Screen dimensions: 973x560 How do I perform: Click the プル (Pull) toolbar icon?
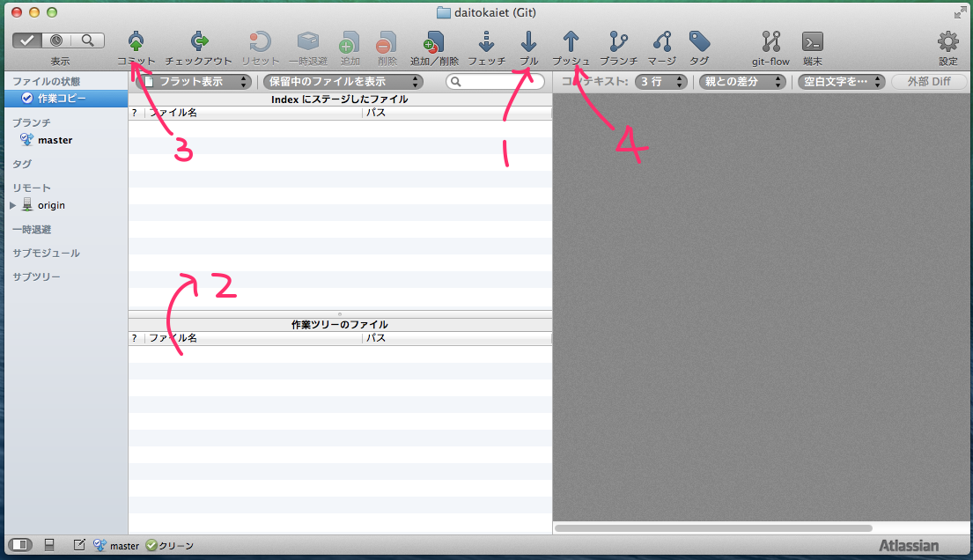[x=528, y=41]
